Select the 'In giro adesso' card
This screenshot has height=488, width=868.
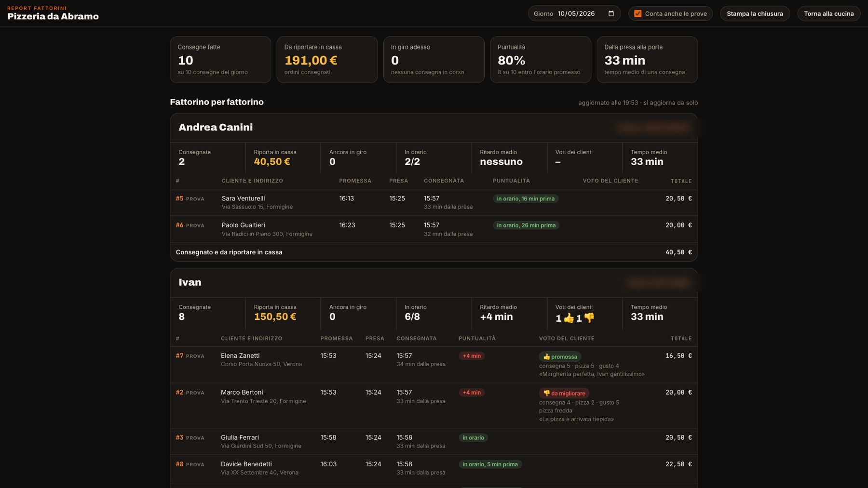[434, 60]
